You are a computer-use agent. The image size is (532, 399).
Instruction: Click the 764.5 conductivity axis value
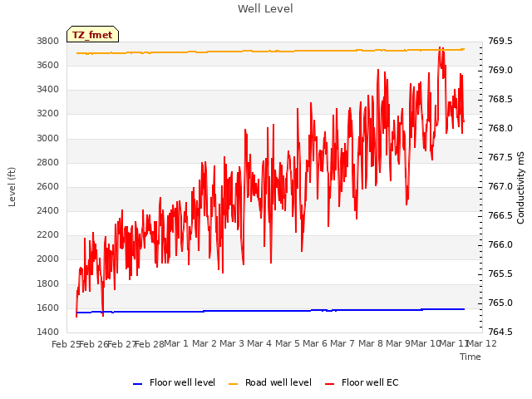[x=500, y=332]
